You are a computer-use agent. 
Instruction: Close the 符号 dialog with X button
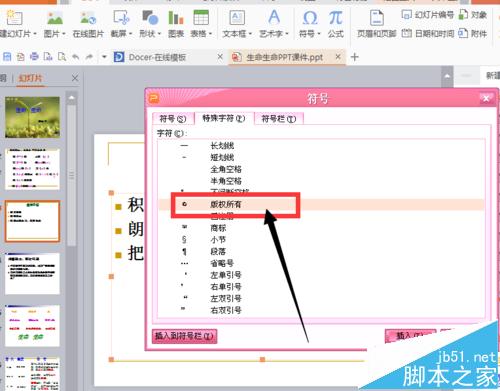(486, 98)
